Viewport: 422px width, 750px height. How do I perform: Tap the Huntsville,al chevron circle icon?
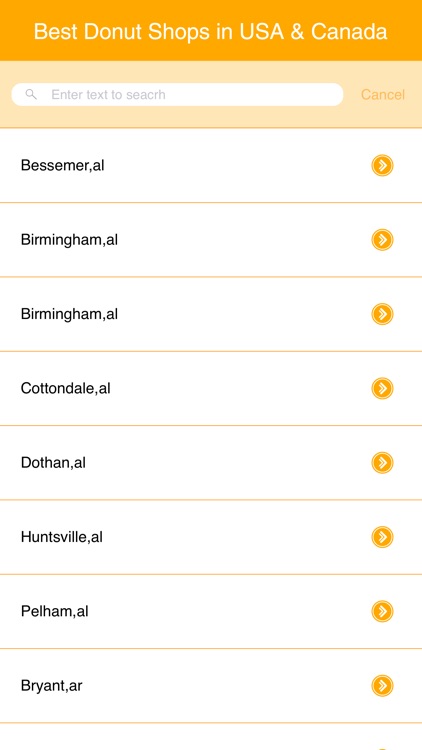click(382, 537)
